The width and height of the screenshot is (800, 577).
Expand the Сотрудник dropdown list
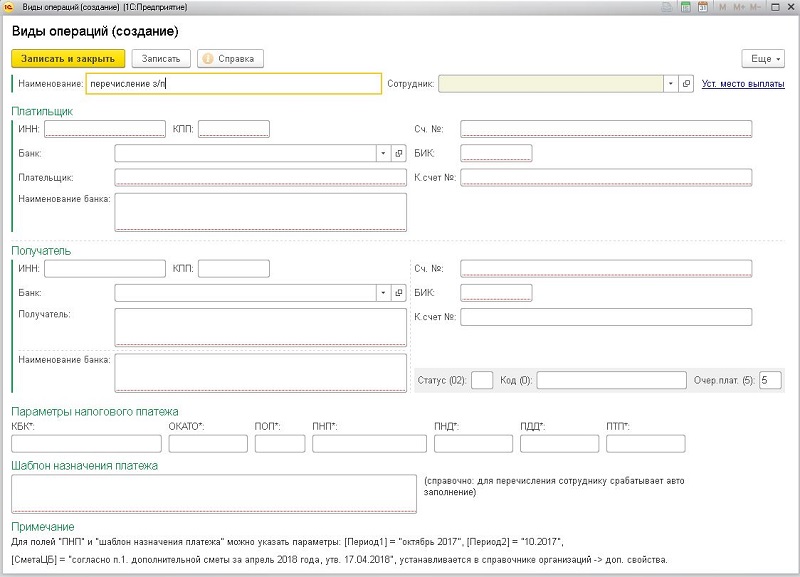[671, 84]
